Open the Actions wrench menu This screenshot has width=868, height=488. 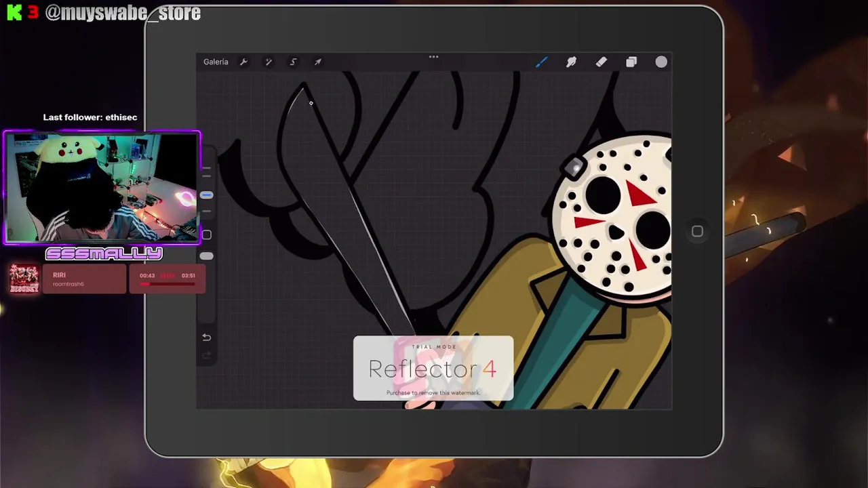click(243, 62)
